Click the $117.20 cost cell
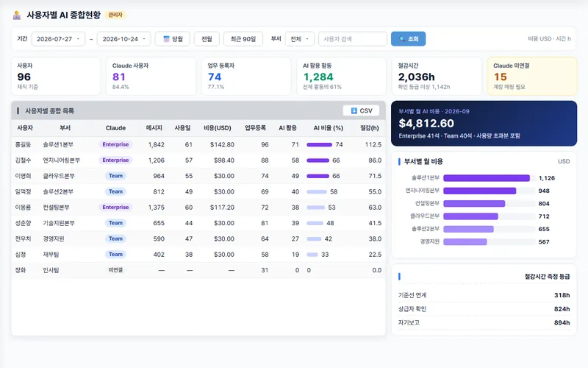Viewport: 588px width, 368px height. (x=222, y=208)
